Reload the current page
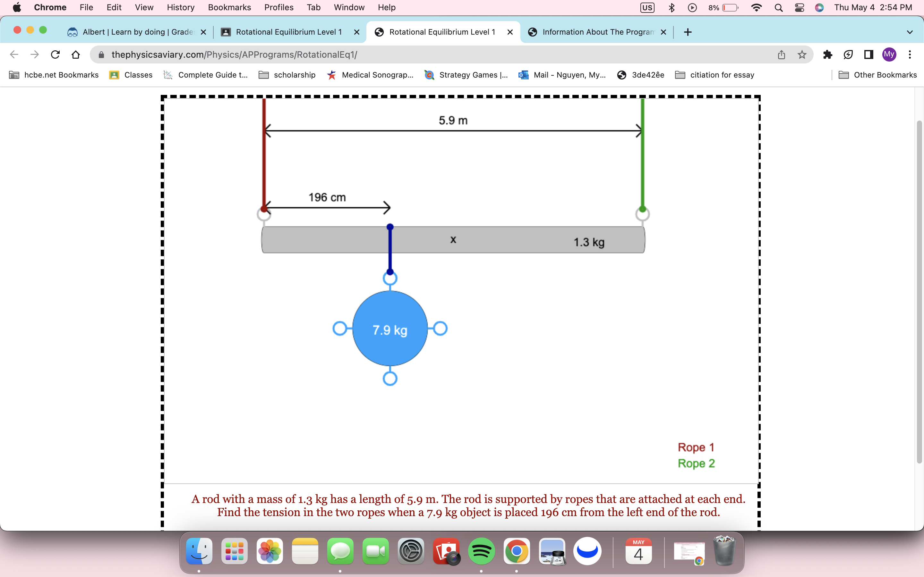Viewport: 924px width, 577px height. (x=56, y=54)
